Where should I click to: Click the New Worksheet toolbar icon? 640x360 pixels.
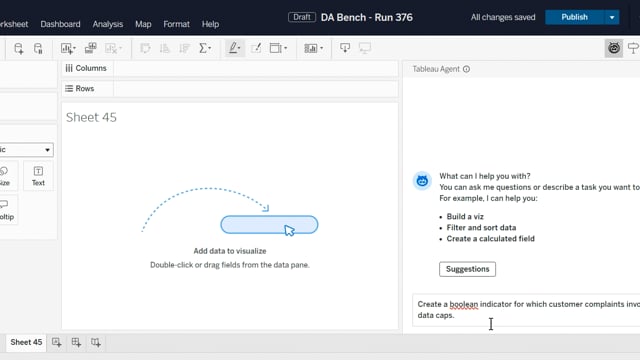pyautogui.click(x=66, y=48)
